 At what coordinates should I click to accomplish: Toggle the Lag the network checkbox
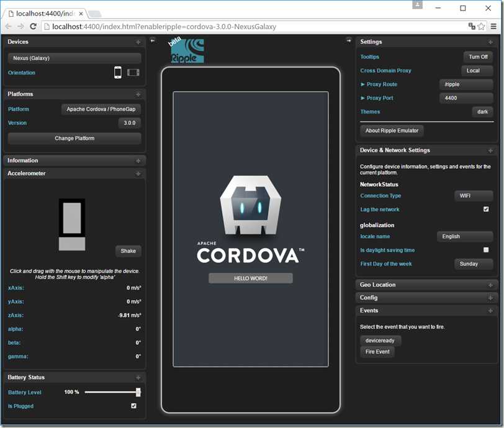coord(486,209)
